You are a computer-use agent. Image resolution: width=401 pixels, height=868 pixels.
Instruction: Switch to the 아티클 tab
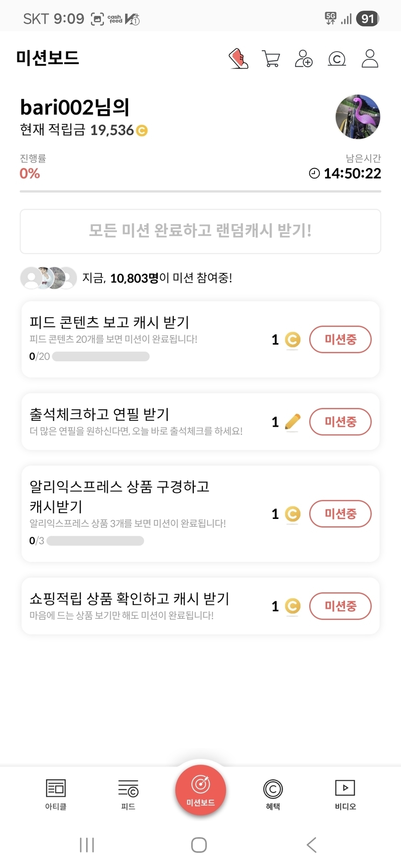point(56,794)
